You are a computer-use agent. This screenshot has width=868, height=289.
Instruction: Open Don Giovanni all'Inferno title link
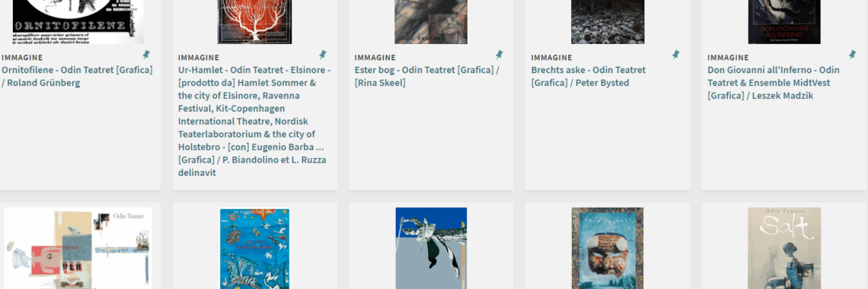pyautogui.click(x=774, y=83)
